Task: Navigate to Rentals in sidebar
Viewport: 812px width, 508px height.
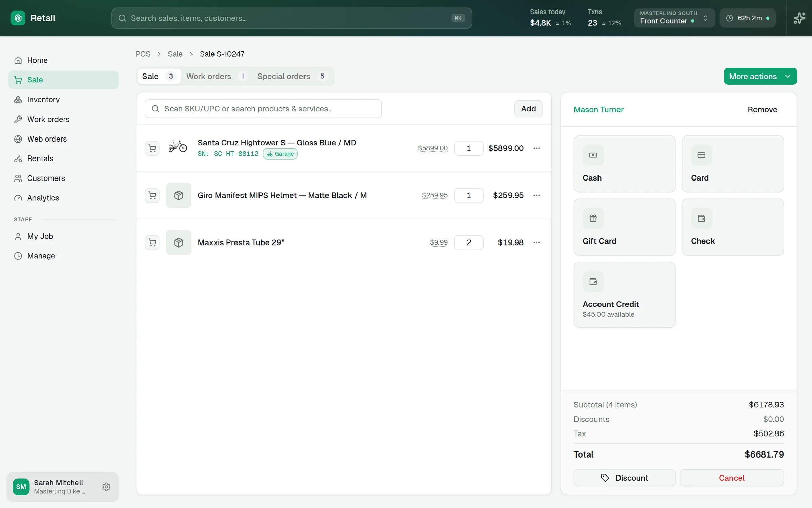Action: coord(64,158)
